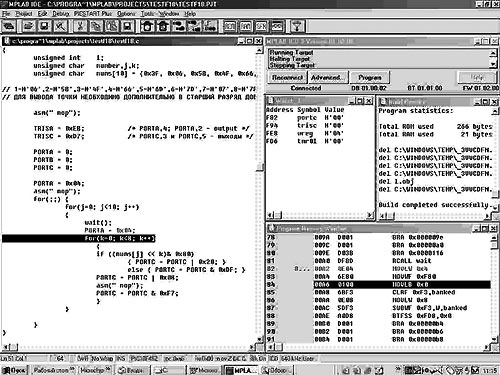This screenshot has height=375, width=500.
Task: Click the open folder icon in toolbar
Action: click(x=28, y=26)
